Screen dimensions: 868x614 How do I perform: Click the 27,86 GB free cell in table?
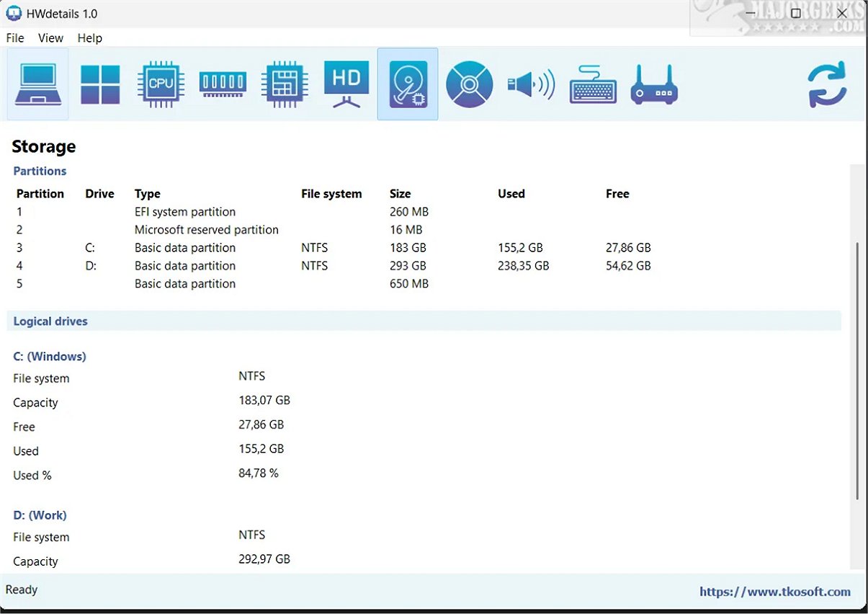click(629, 248)
